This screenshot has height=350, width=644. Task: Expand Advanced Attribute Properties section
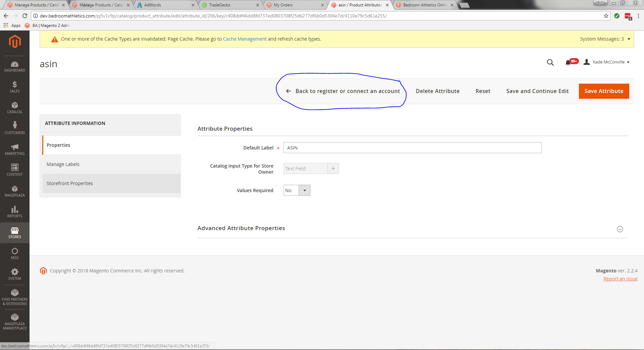click(620, 229)
